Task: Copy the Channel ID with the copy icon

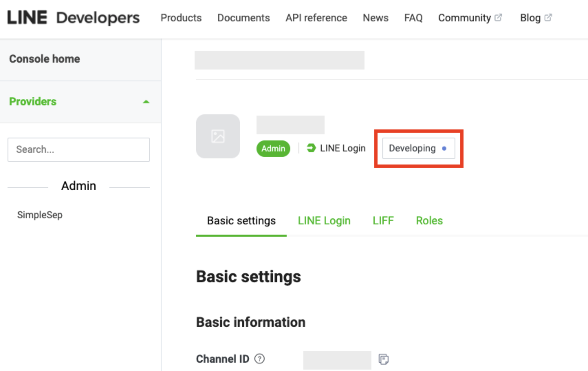Action: coord(383,359)
